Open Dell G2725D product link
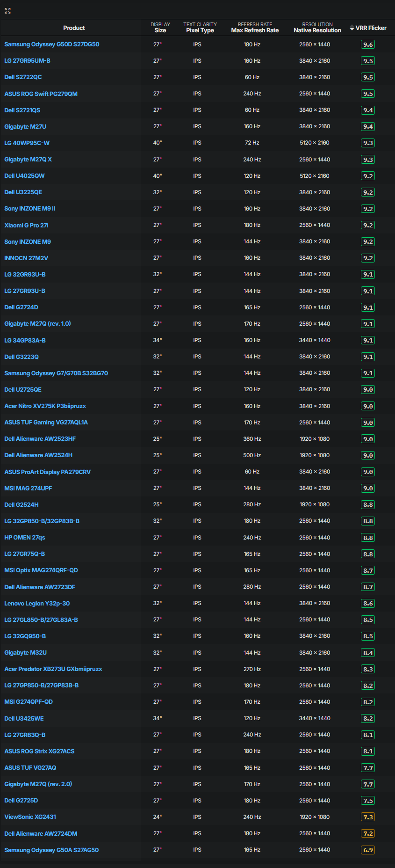Screen dimensions: 395x868 click(21, 801)
